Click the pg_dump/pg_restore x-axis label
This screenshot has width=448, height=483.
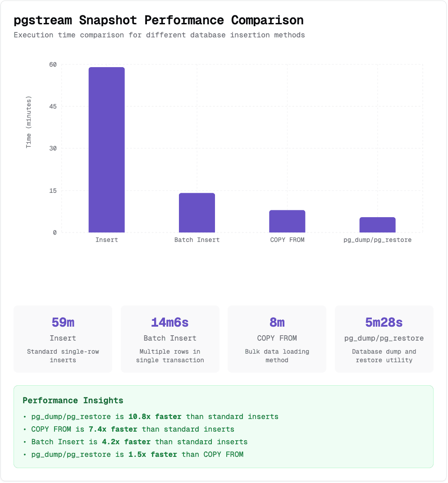[377, 240]
